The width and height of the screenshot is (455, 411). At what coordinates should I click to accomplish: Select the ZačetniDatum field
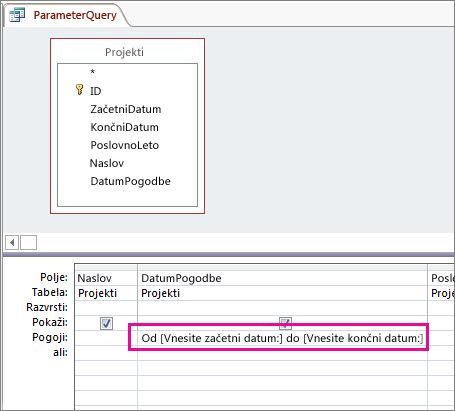click(126, 109)
